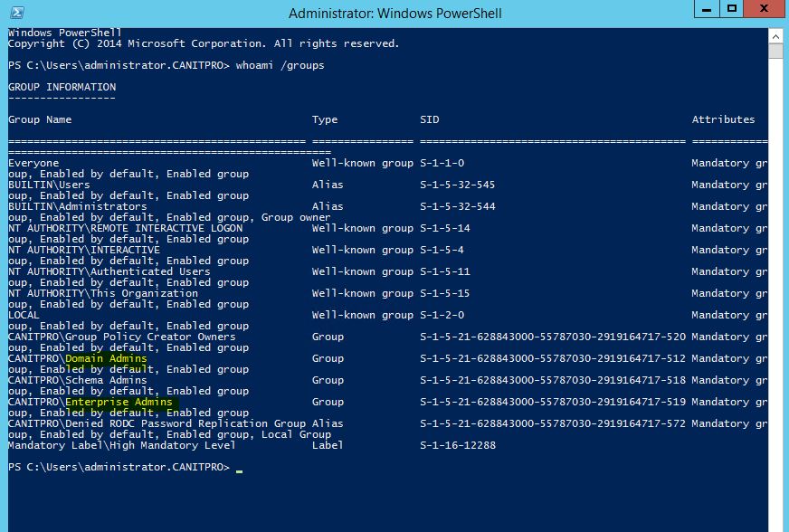
Task: Click the SID 'S-1-5-4'
Action: [442, 250]
